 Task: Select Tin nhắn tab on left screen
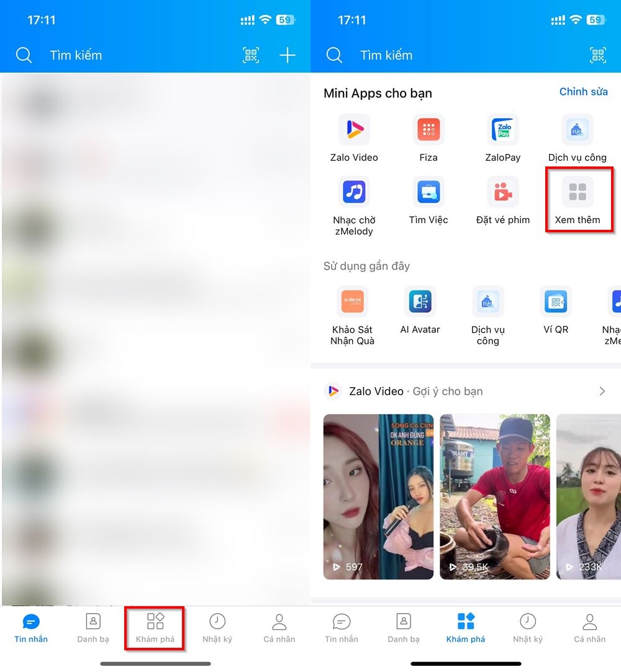(31, 629)
